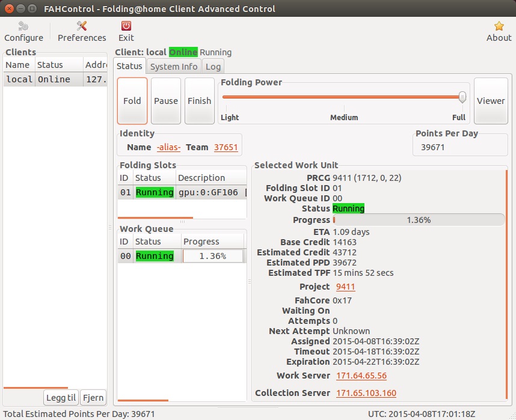The width and height of the screenshot is (516, 420).
Task: Close the FAHControl window
Action: [x=9, y=8]
